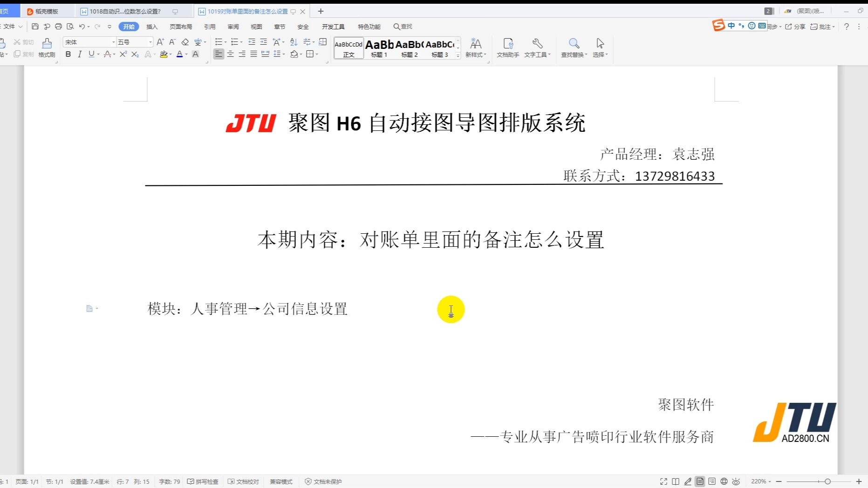
Task: Click the Save document icon
Action: click(35, 27)
